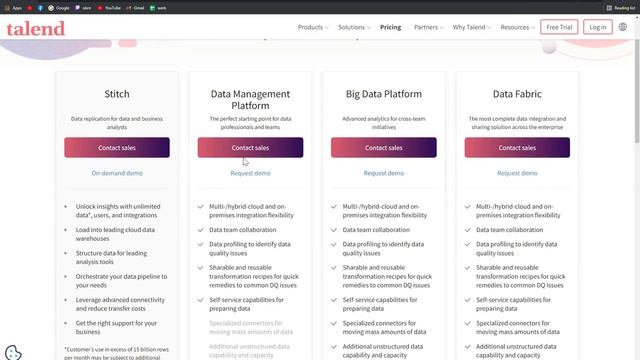Contact sales for Stitch
Viewport: 640px width, 360px height.
coord(117,148)
